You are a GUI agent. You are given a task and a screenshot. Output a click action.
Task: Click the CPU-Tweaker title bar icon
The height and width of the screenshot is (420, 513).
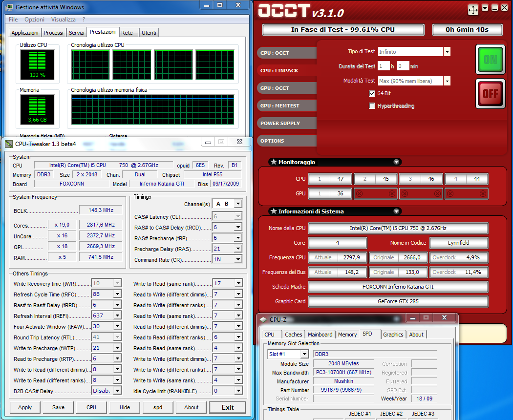click(9, 144)
